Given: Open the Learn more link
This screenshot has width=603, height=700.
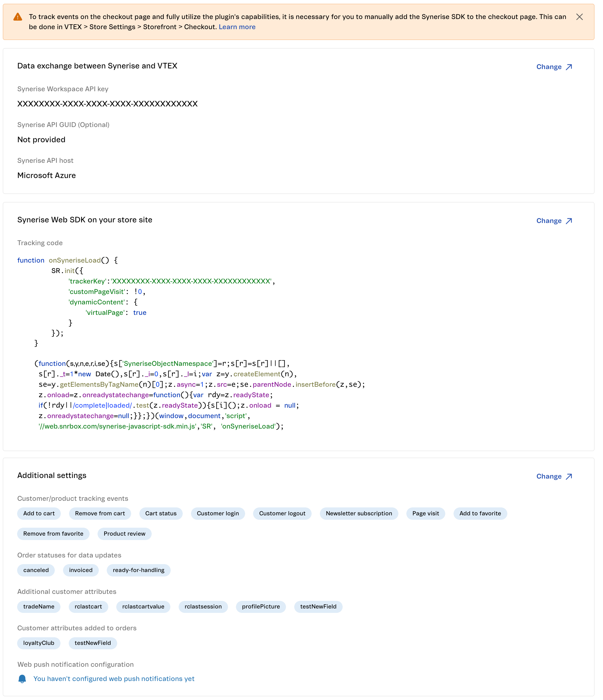Looking at the screenshot, I should 237,27.
